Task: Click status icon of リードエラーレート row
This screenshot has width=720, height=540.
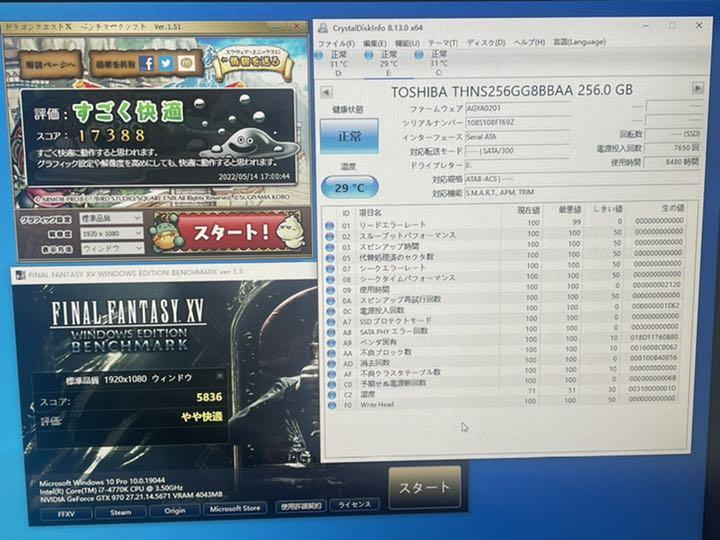Action: tap(330, 225)
